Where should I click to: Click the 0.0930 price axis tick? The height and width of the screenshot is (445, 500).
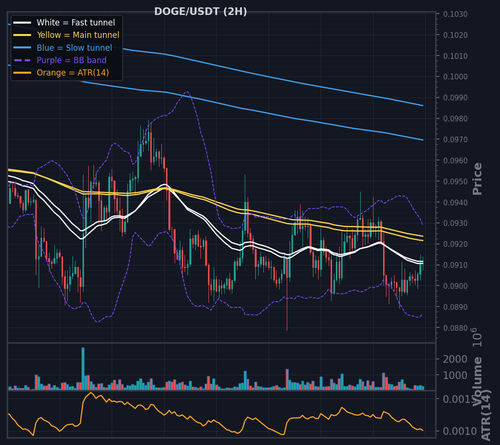455,223
